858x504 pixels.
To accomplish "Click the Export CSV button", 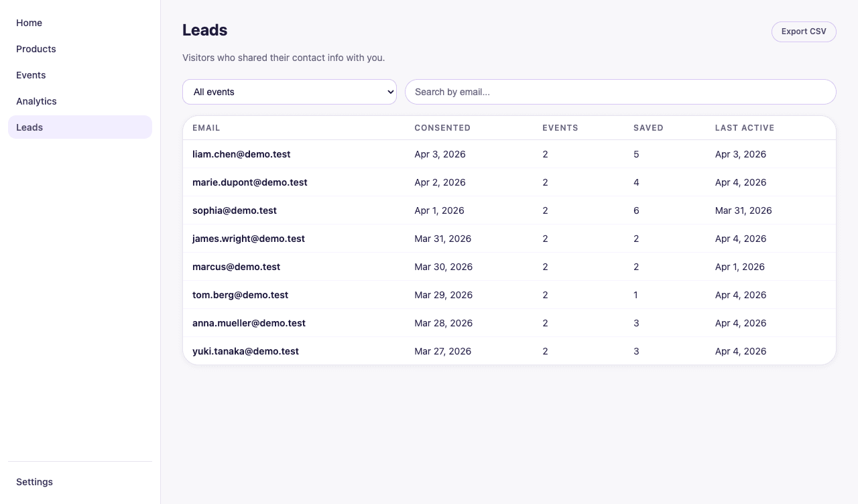I will tap(803, 31).
